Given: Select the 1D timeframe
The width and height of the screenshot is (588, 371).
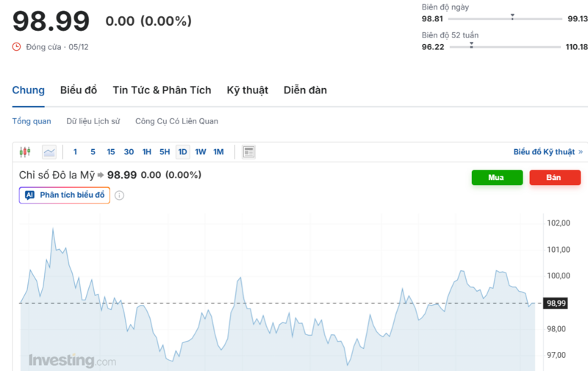Looking at the screenshot, I should pyautogui.click(x=182, y=152).
